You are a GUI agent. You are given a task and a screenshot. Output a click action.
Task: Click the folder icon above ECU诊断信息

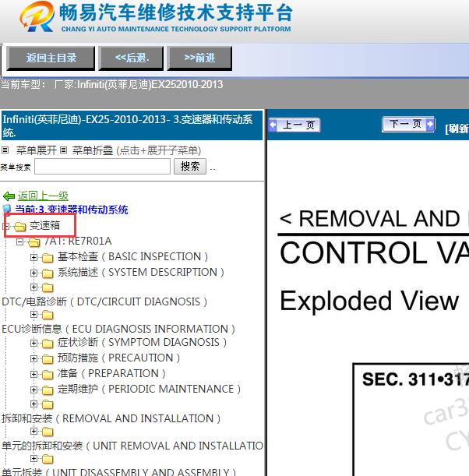[x=48, y=315]
